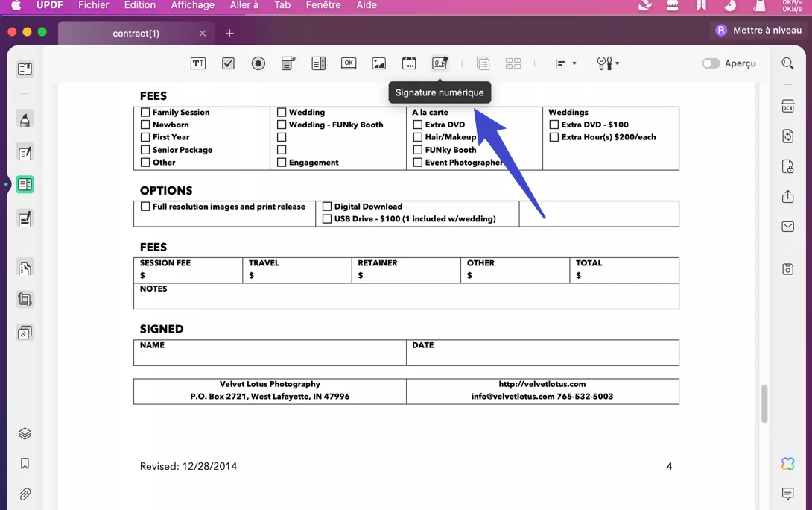The height and width of the screenshot is (510, 812).
Task: Click the Convert PDF icon in right sidebar
Action: [x=787, y=136]
